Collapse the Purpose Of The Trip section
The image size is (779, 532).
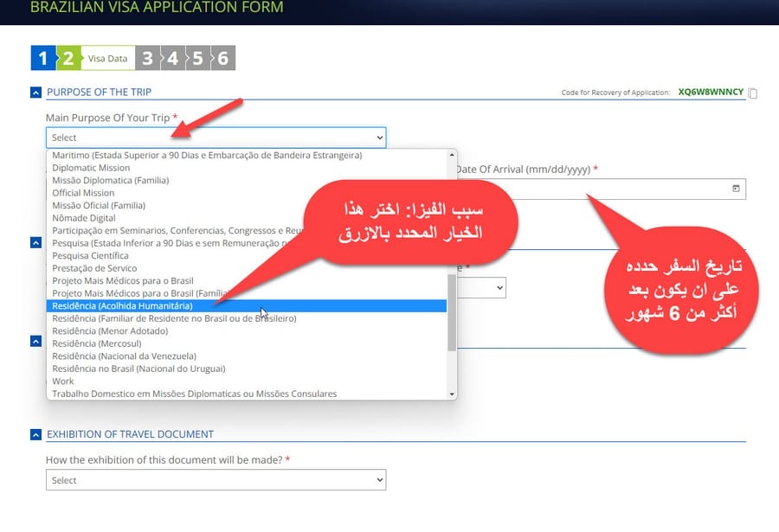coord(35,92)
